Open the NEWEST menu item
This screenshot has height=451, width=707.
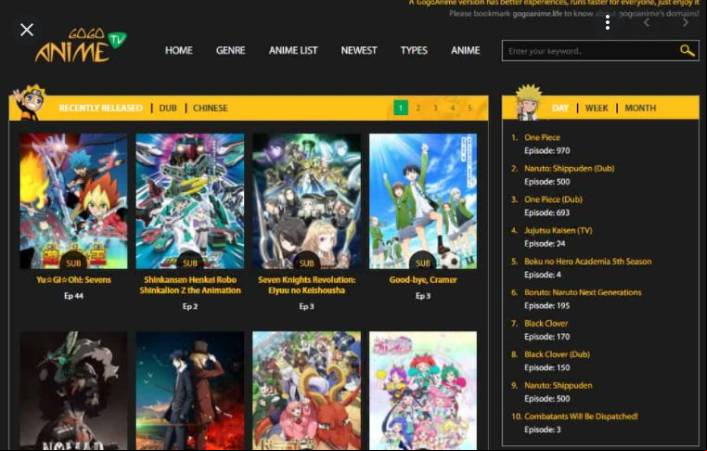point(359,51)
